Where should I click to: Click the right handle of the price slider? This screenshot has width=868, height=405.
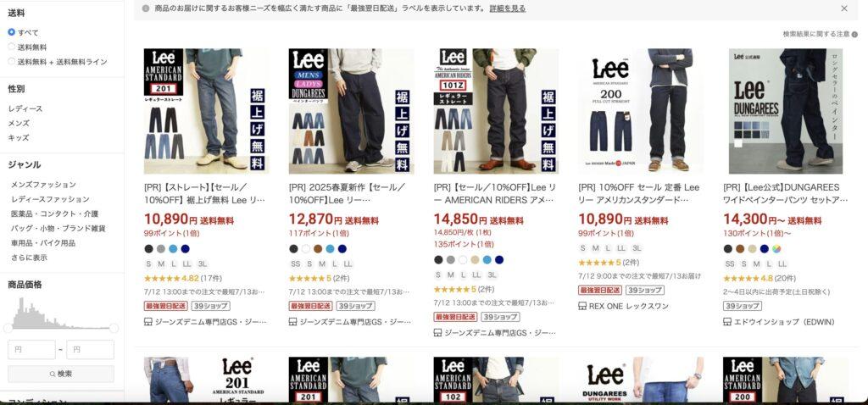(x=114, y=328)
